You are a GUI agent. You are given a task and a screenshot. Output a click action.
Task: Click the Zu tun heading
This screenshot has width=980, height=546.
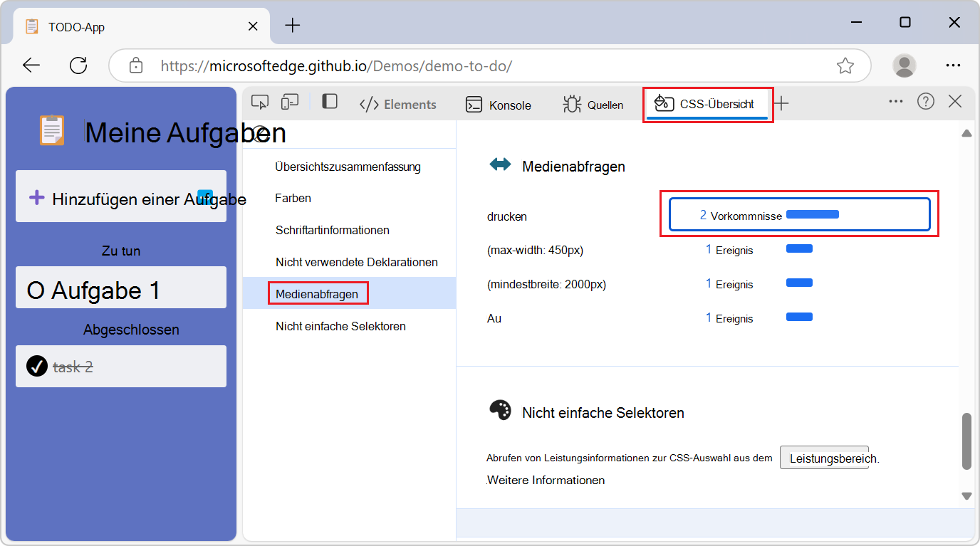click(121, 251)
